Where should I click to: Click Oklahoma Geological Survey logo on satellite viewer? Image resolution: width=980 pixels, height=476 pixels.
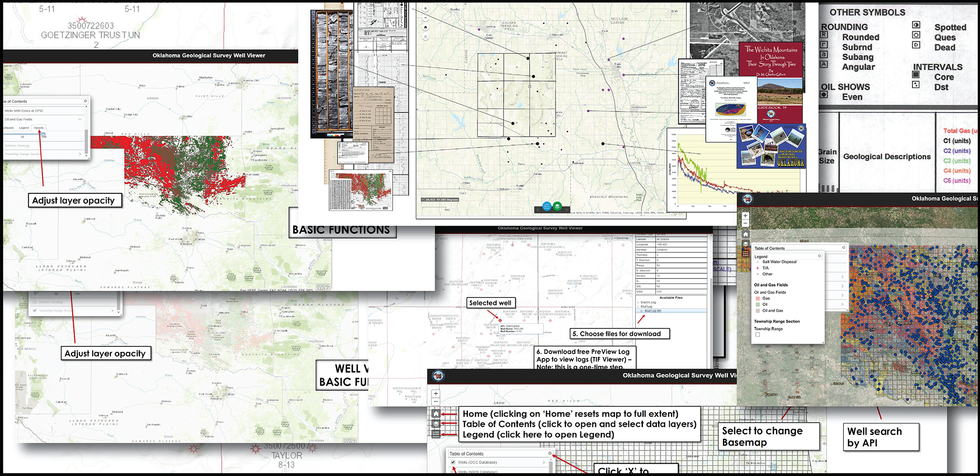click(748, 199)
